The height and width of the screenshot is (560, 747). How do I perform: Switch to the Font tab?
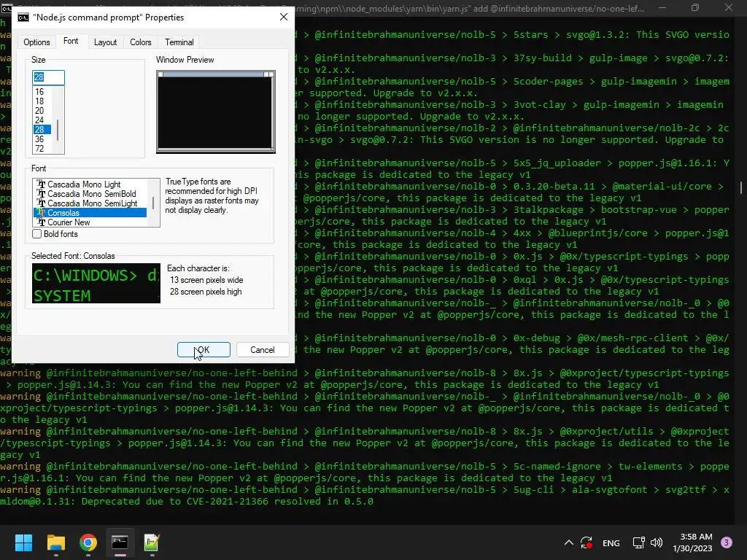tap(71, 41)
